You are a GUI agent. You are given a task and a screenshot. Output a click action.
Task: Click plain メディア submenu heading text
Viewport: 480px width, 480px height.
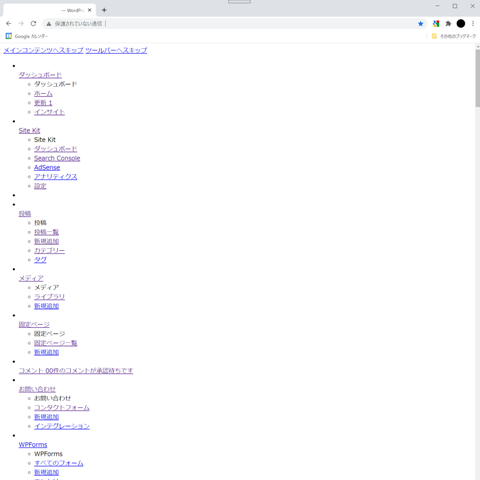click(x=46, y=287)
